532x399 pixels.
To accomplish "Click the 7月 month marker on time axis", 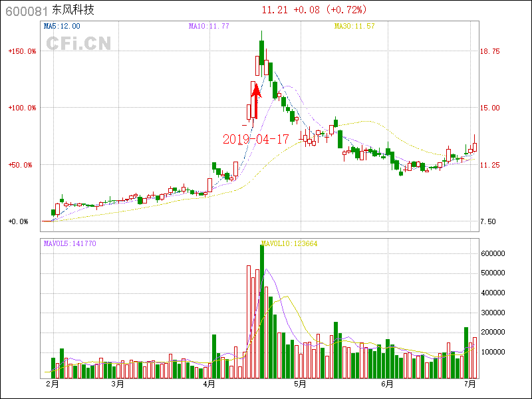I will (x=471, y=384).
